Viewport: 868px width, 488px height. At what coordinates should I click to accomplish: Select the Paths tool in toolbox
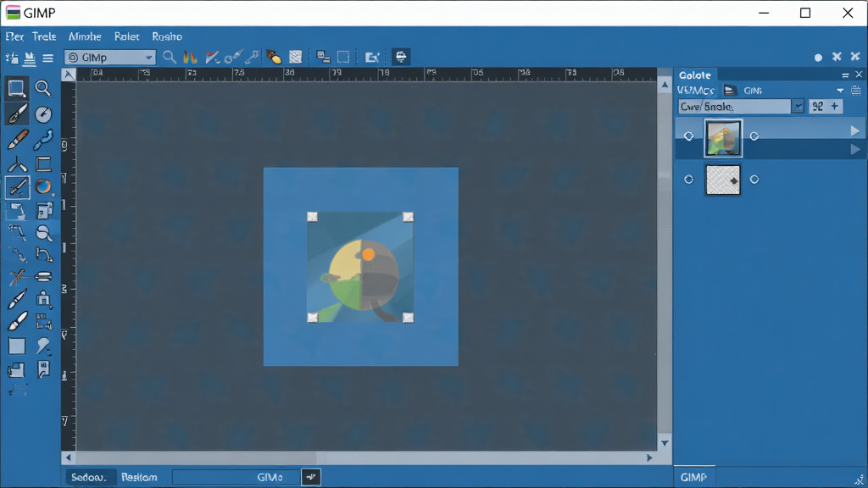[x=42, y=140]
